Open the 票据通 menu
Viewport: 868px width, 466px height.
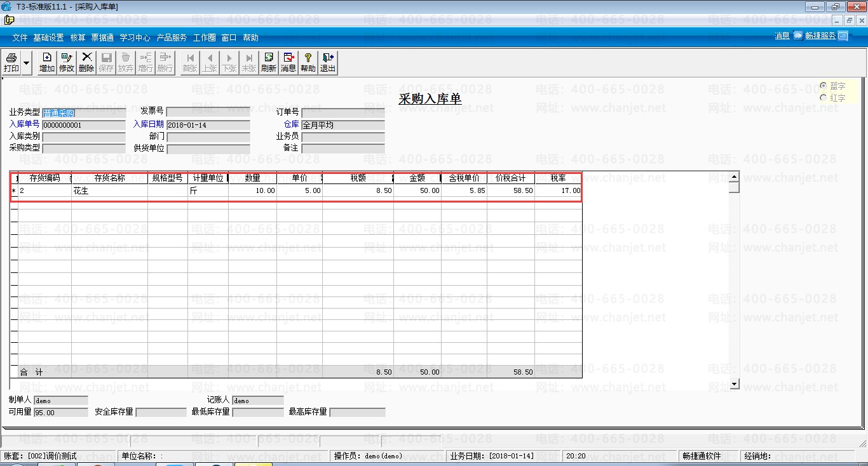pos(102,38)
